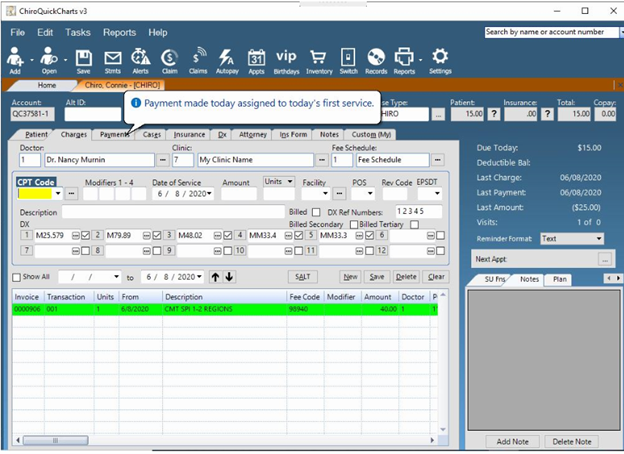Open Statements with the Stmts envelope icon
Screen dimensions: 624x454
pos(113,61)
